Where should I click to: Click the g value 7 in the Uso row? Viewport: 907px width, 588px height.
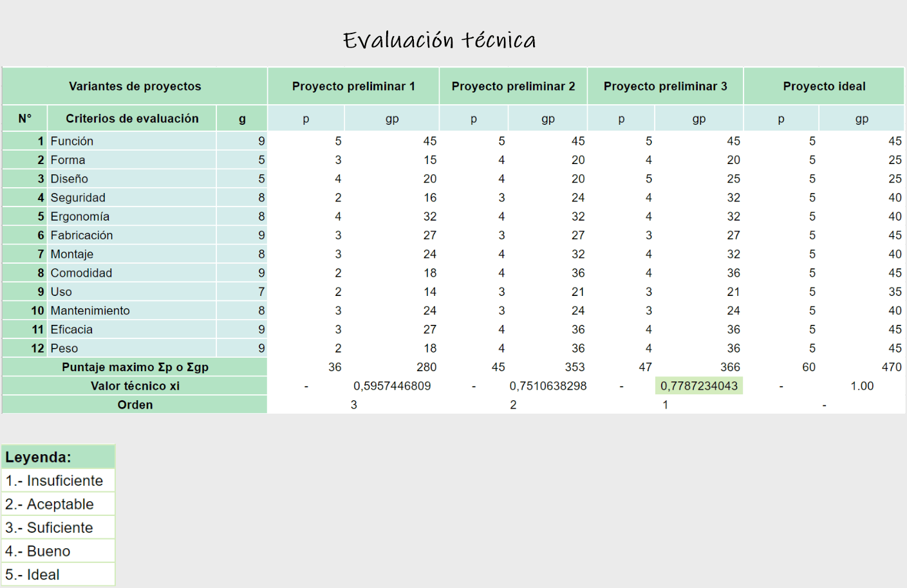pos(261,291)
